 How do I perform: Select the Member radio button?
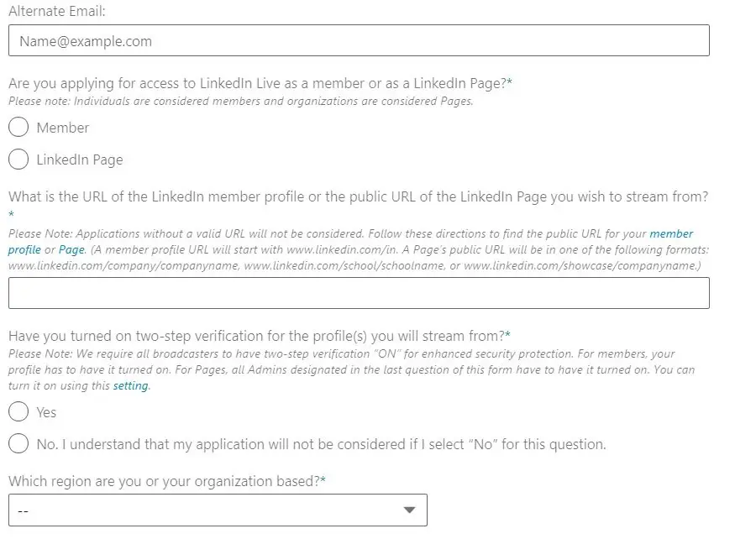pyautogui.click(x=18, y=128)
